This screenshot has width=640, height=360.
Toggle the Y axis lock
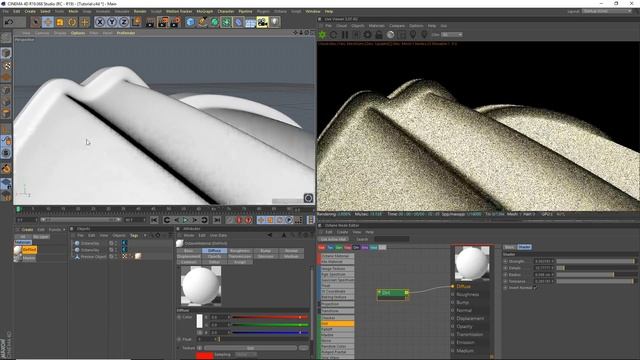(112, 22)
